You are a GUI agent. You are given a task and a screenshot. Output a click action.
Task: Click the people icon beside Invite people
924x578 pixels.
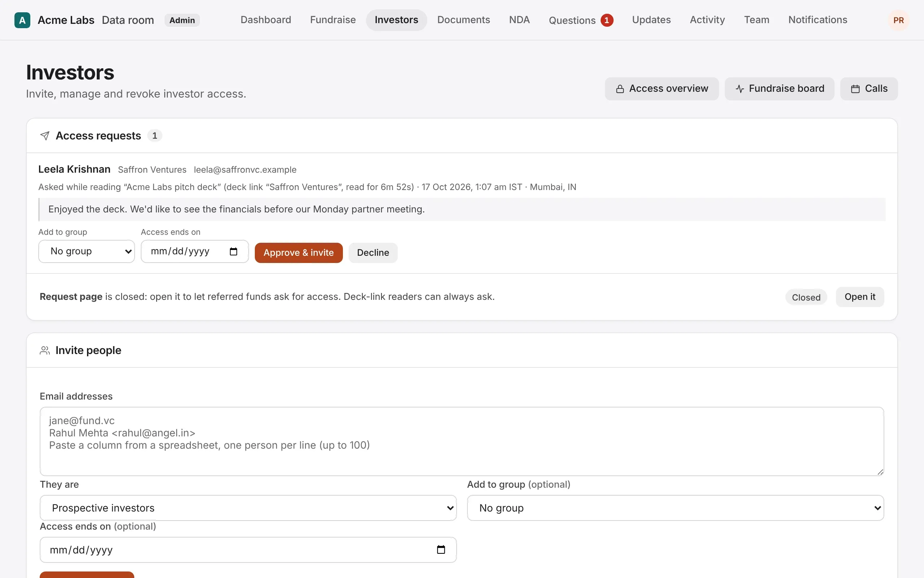point(45,350)
